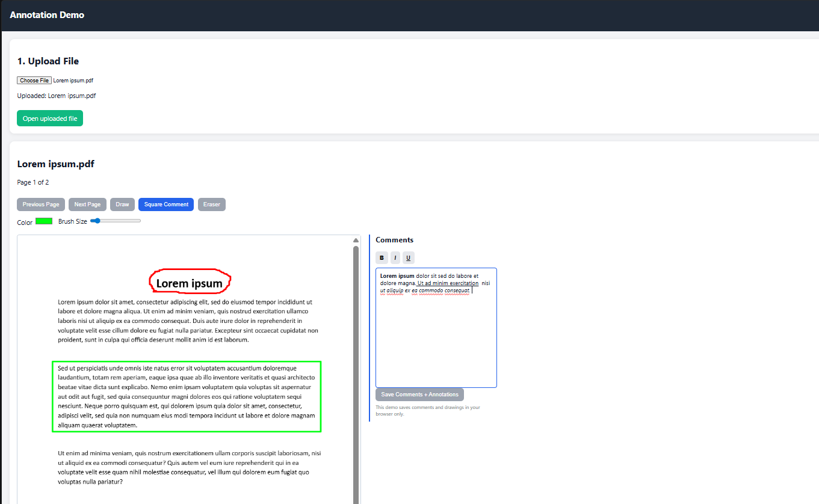Image resolution: width=819 pixels, height=504 pixels.
Task: Select the Square Comment tool
Action: click(166, 204)
